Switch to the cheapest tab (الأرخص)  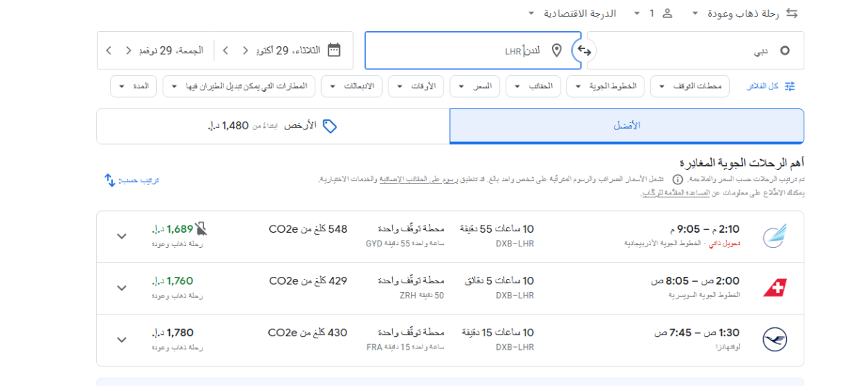[x=273, y=126]
